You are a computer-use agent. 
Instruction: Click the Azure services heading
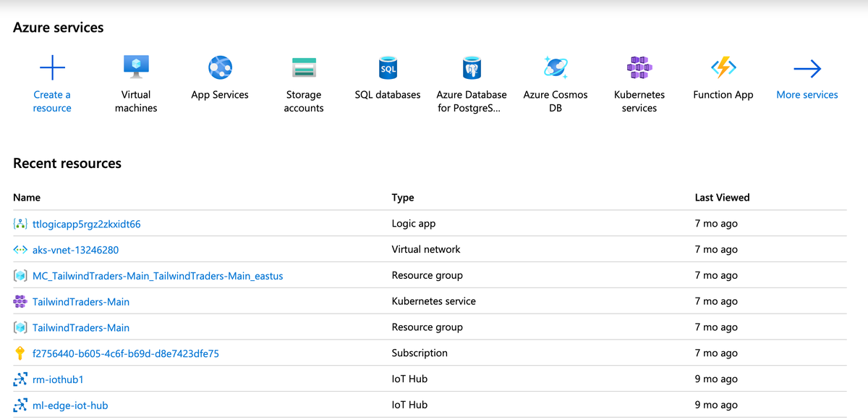point(59,28)
